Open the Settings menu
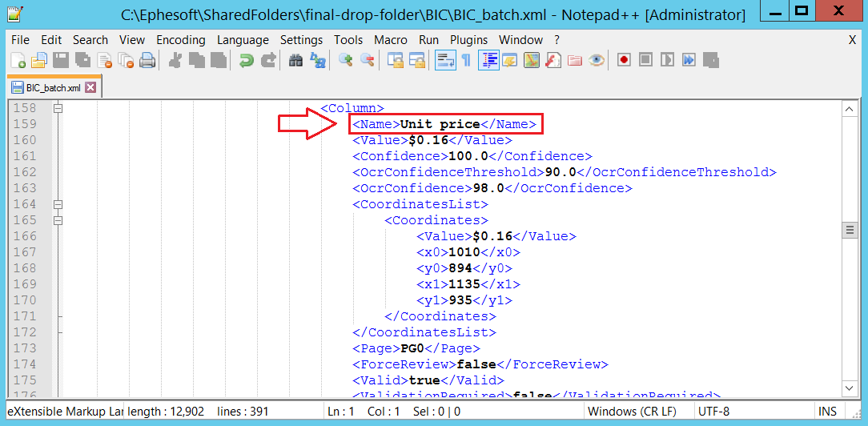This screenshot has width=868, height=426. tap(301, 40)
